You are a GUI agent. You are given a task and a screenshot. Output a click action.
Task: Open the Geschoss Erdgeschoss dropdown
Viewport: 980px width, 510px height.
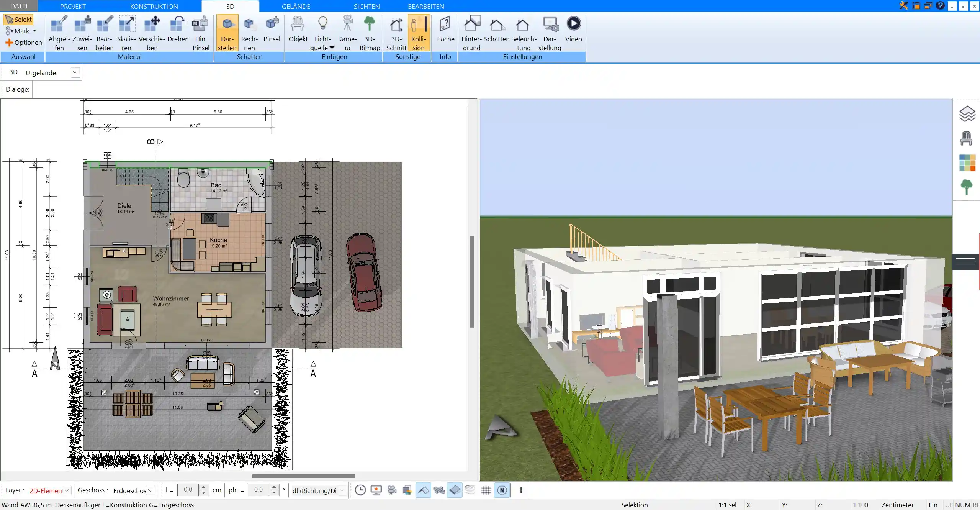click(x=151, y=490)
